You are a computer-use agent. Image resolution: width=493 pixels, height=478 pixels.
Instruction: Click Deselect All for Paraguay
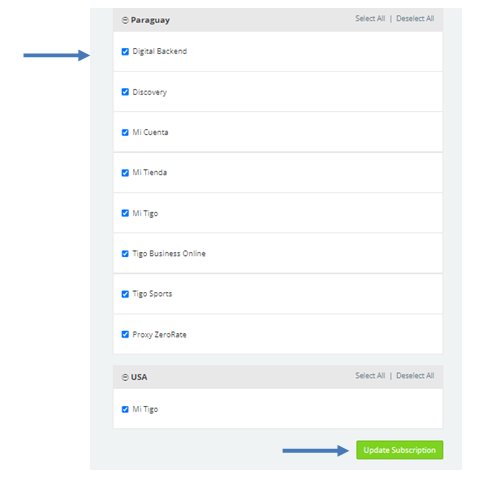pyautogui.click(x=415, y=19)
